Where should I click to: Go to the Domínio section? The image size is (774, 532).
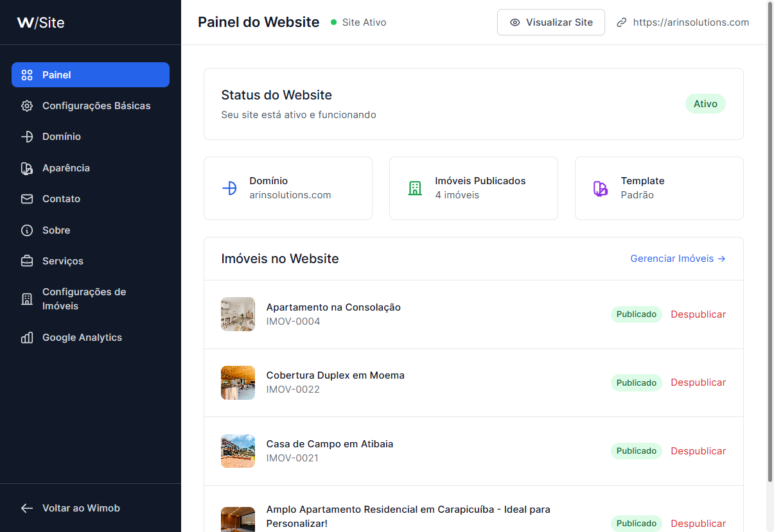tap(91, 137)
